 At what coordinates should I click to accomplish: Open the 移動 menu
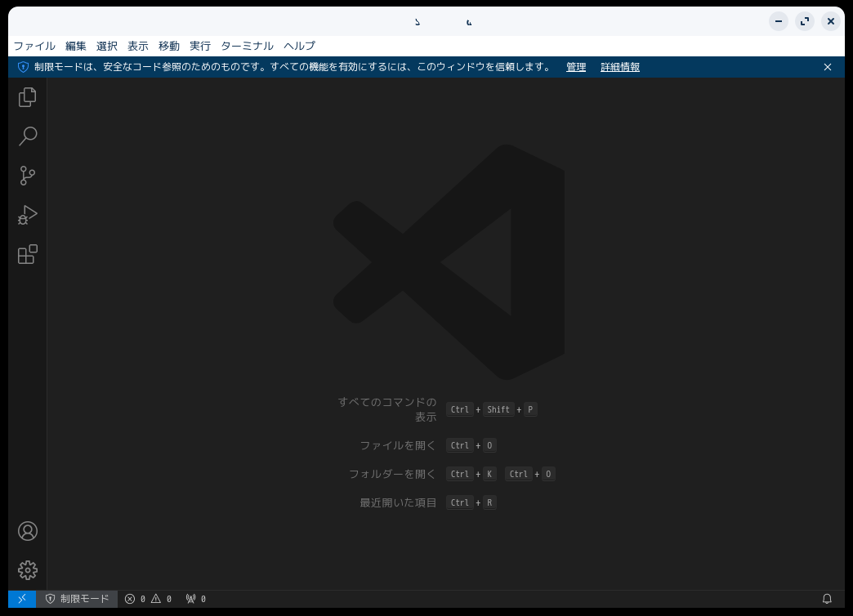168,46
